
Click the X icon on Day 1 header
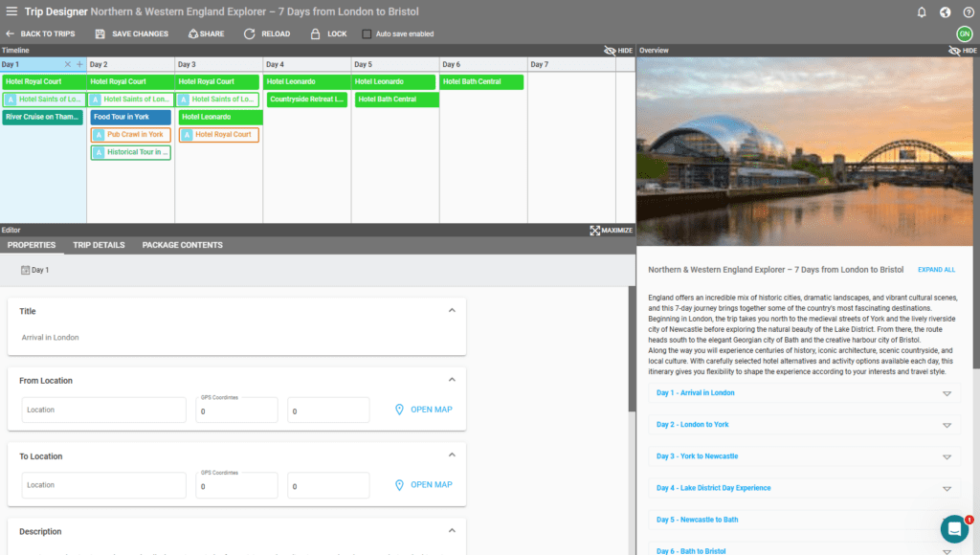[x=67, y=64]
